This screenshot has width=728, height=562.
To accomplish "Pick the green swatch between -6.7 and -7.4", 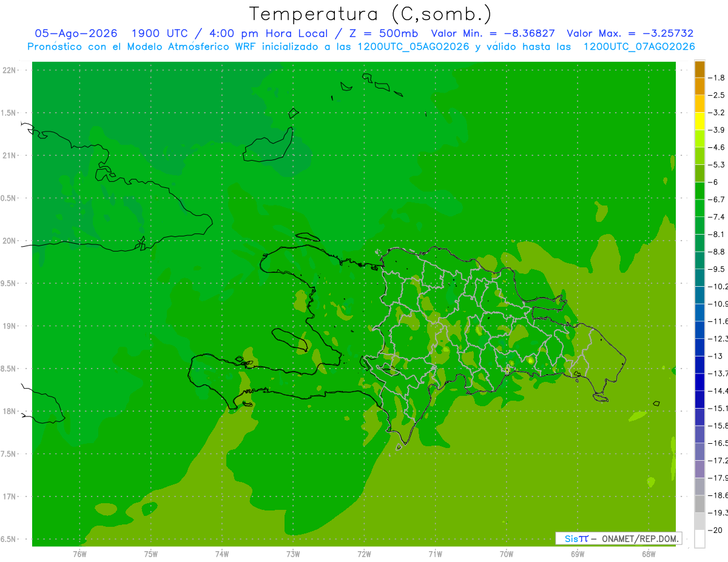I will [x=699, y=209].
